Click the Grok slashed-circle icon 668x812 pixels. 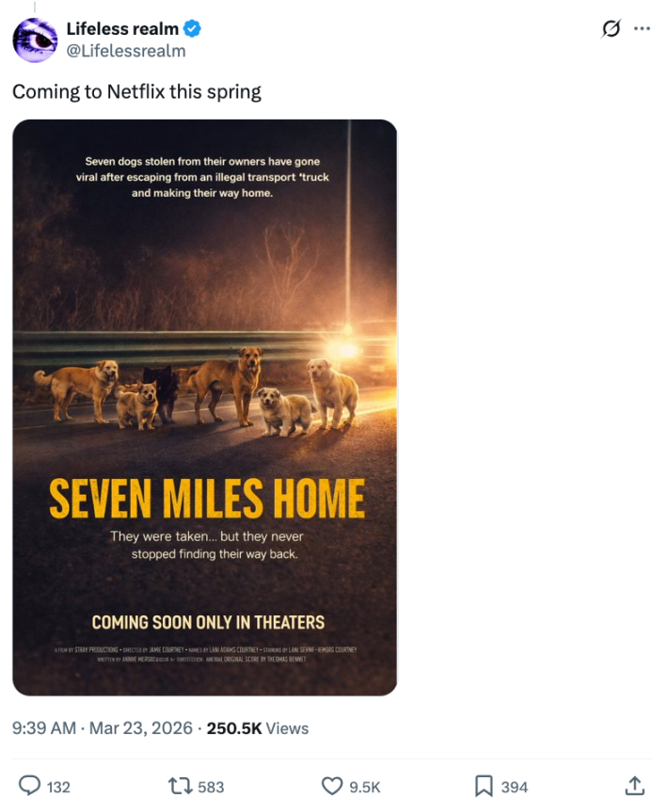click(x=612, y=29)
